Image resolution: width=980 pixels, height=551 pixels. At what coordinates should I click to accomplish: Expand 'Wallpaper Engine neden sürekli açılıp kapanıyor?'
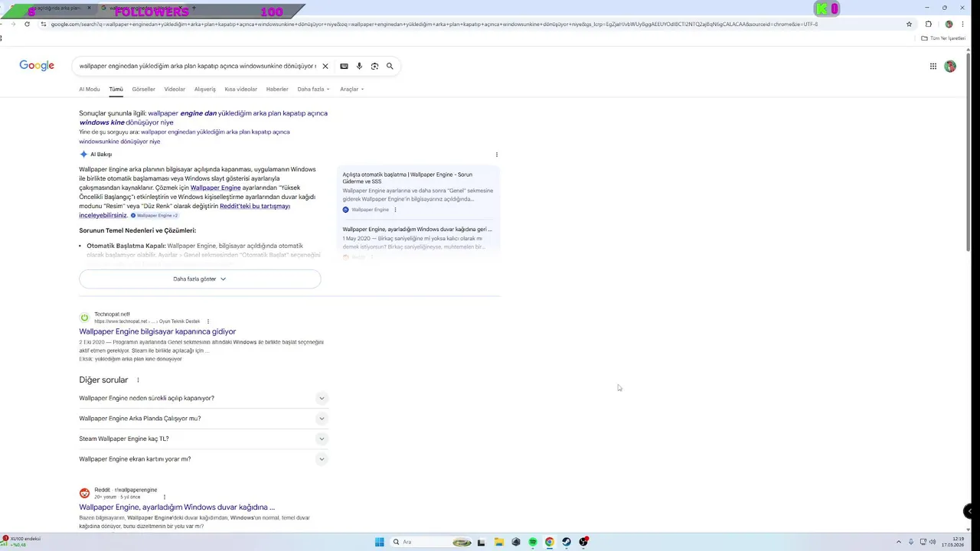coord(204,398)
